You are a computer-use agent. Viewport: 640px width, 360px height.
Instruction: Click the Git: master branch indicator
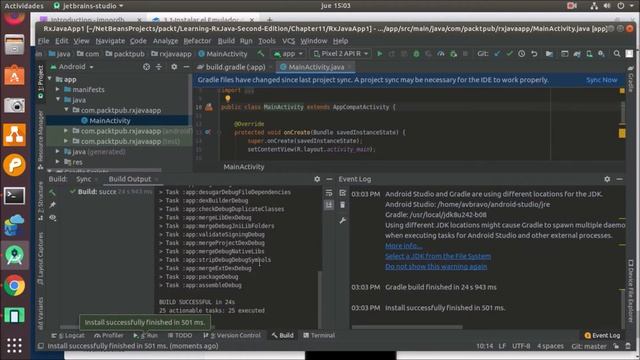pyautogui.click(x=589, y=346)
